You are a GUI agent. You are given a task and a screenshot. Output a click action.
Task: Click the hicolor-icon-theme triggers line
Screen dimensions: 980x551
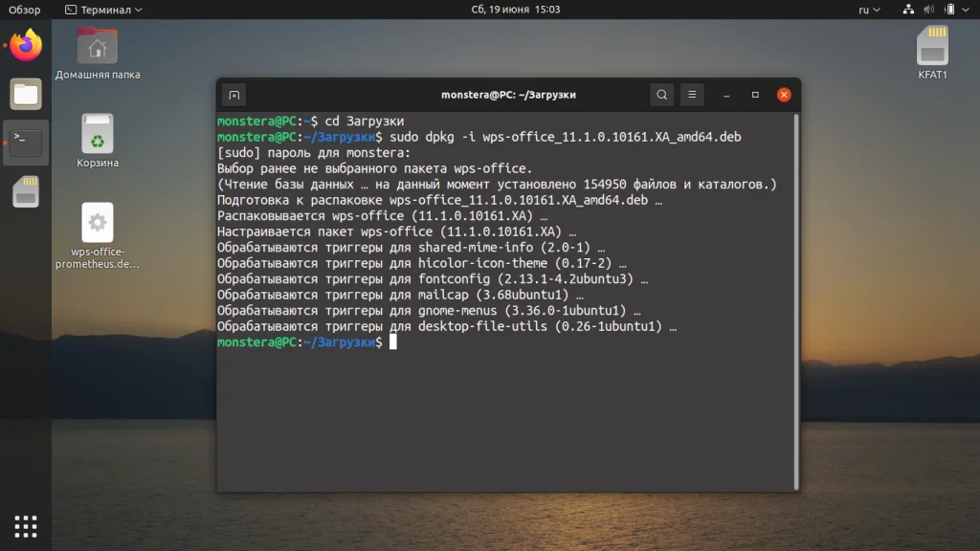point(422,263)
